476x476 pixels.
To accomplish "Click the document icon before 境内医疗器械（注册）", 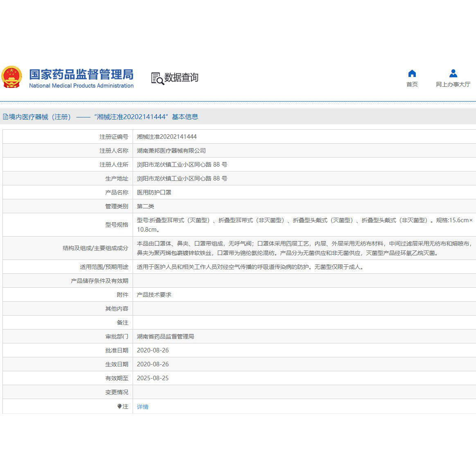I will (6, 116).
